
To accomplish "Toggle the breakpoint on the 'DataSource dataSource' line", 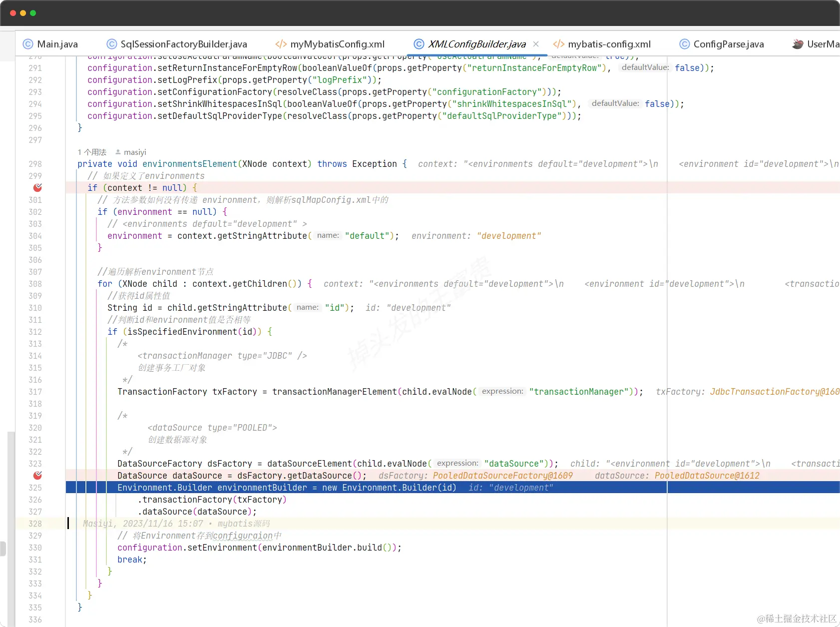I will pos(37,476).
